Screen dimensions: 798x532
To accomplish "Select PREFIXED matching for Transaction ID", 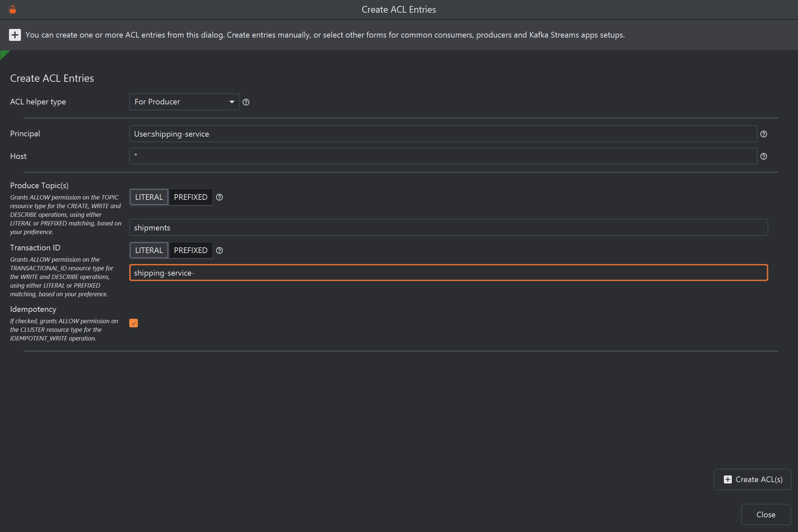I will (x=191, y=250).
